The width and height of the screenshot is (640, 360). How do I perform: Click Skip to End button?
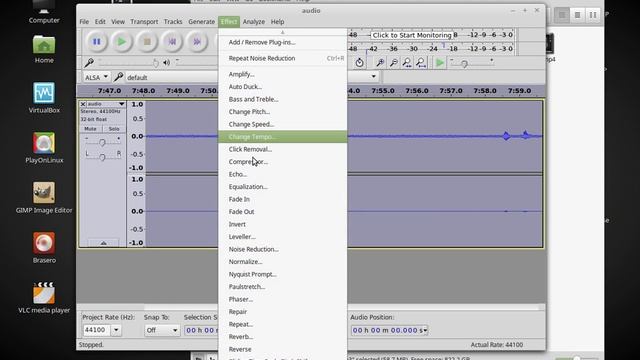click(x=197, y=42)
